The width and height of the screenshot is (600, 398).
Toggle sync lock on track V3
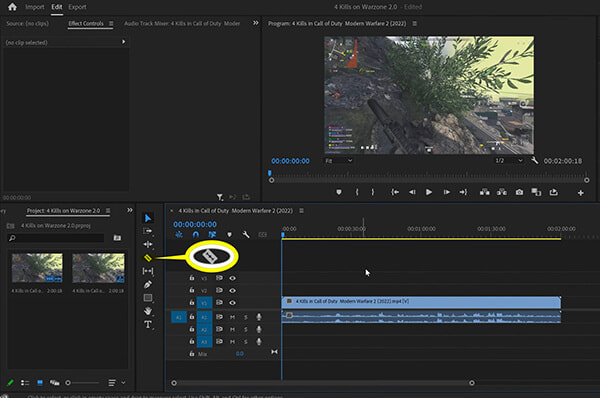219,278
